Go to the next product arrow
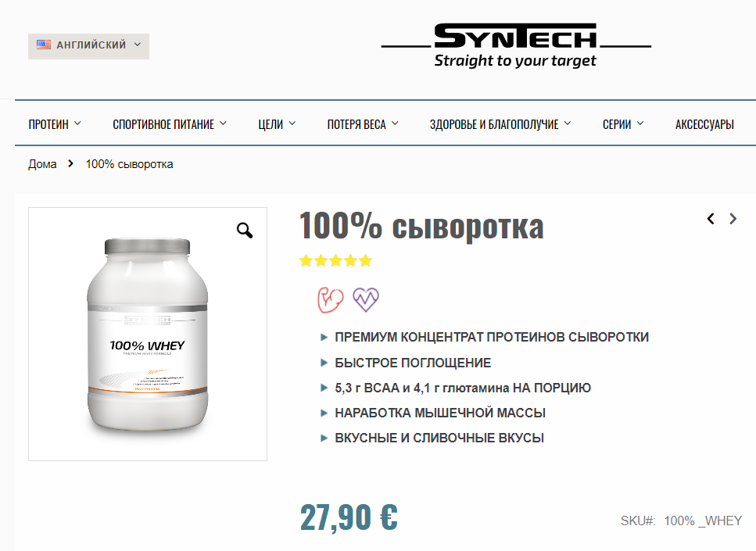The width and height of the screenshot is (756, 551). 733,219
